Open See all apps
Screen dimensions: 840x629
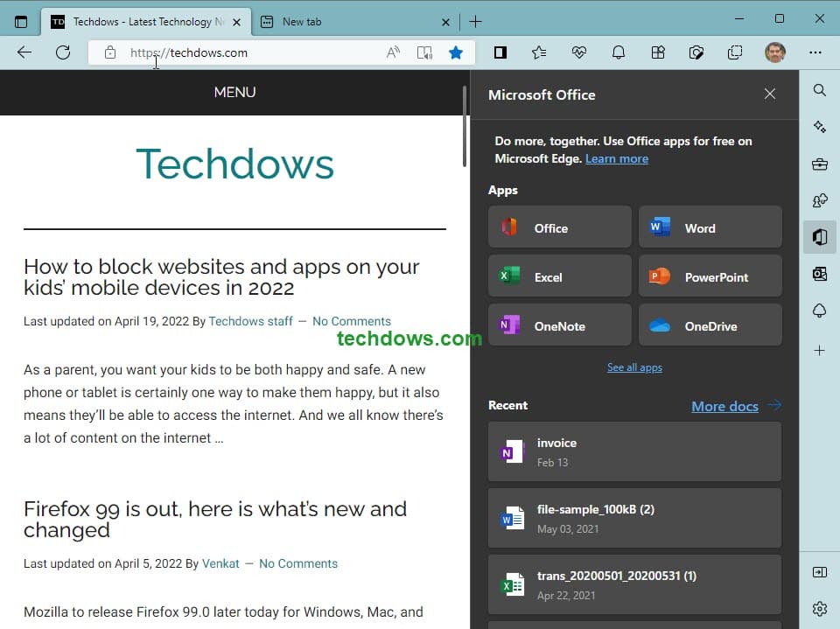coord(634,367)
